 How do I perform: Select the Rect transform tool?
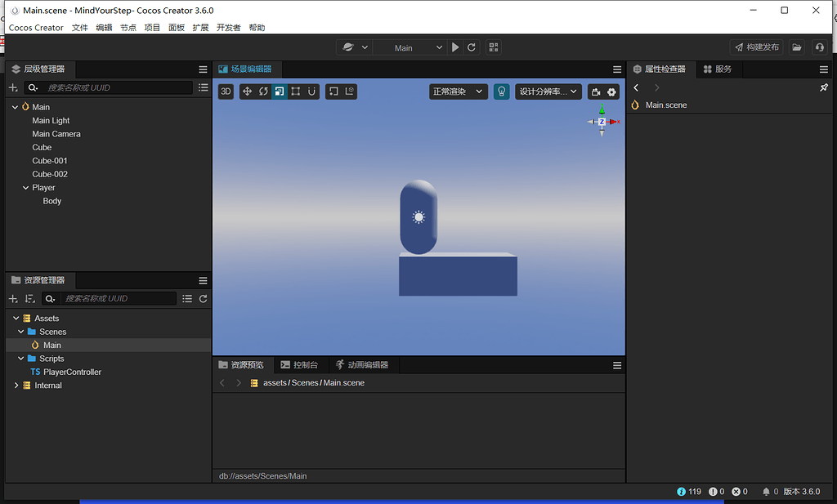click(x=296, y=91)
